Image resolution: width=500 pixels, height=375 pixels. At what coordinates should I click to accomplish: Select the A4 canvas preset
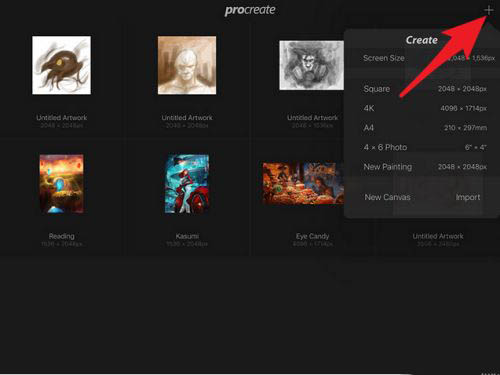tap(425, 128)
